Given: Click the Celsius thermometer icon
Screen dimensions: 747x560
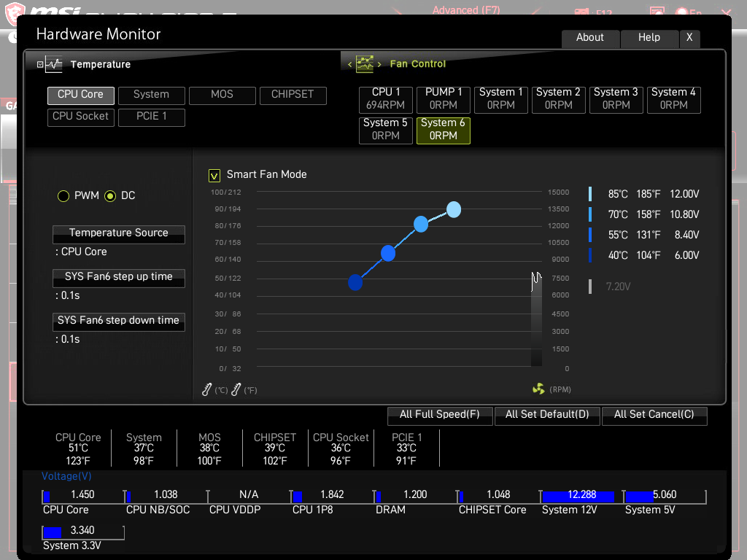Looking at the screenshot, I should coord(206,389).
